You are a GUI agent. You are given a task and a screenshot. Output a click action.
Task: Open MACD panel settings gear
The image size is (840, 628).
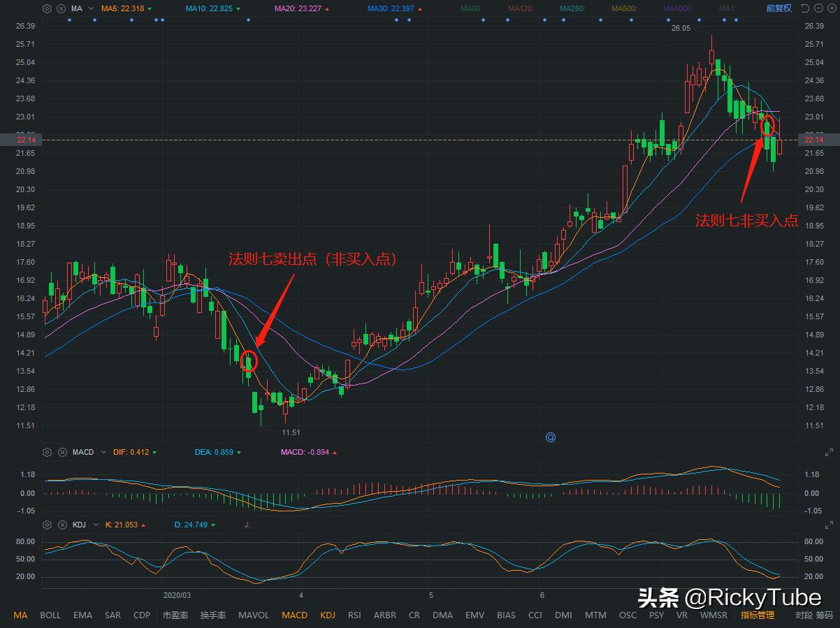click(x=47, y=452)
